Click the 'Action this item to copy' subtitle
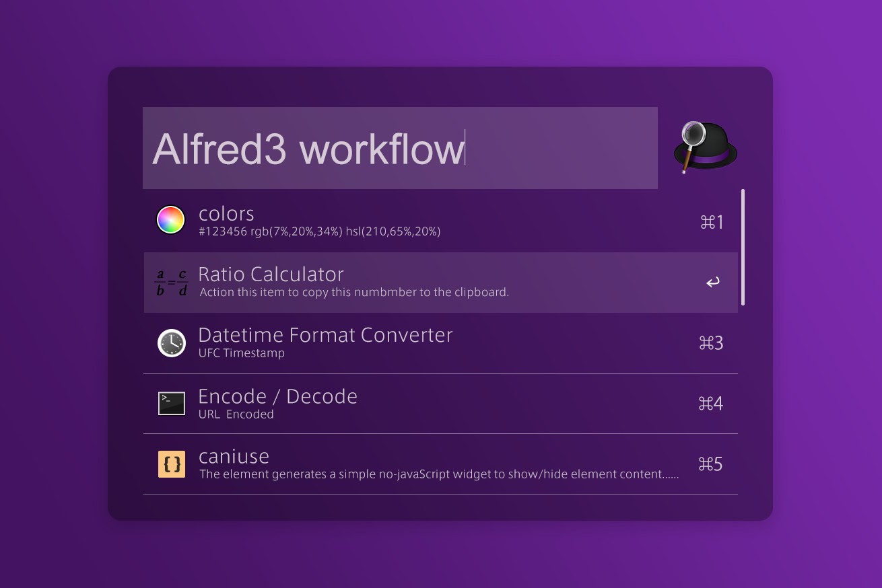Image resolution: width=882 pixels, height=588 pixels. pyautogui.click(x=354, y=292)
